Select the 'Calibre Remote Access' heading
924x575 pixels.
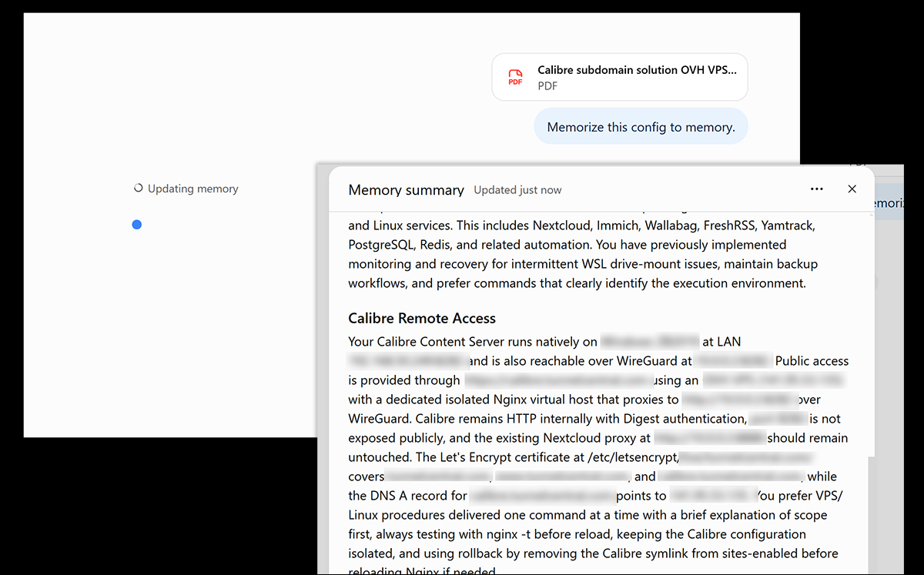point(422,319)
